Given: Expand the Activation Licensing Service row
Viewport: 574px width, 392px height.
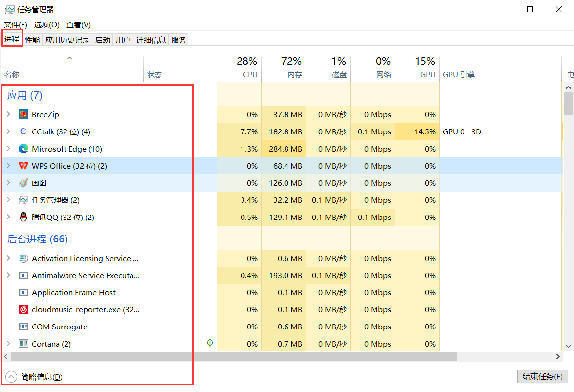Looking at the screenshot, I should pos(8,258).
